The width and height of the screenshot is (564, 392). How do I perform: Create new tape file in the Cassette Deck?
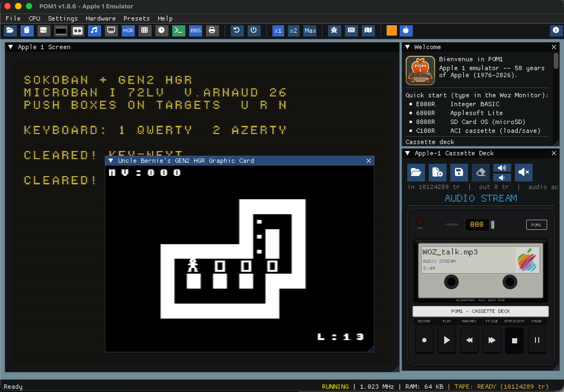click(437, 172)
